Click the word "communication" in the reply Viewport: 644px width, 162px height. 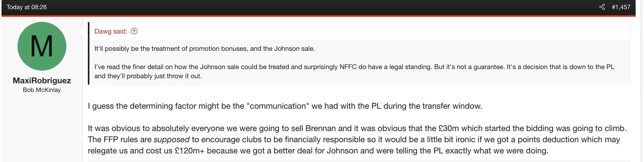278,106
